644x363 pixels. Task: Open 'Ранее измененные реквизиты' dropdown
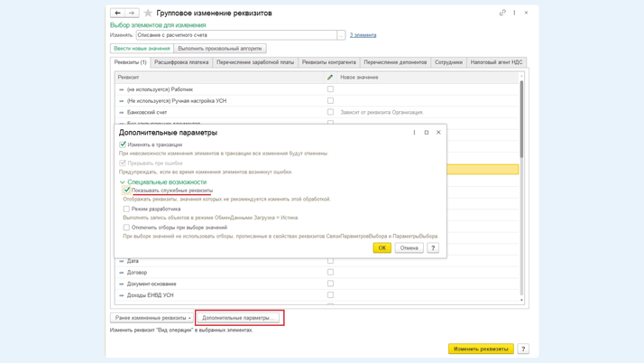(x=152, y=318)
